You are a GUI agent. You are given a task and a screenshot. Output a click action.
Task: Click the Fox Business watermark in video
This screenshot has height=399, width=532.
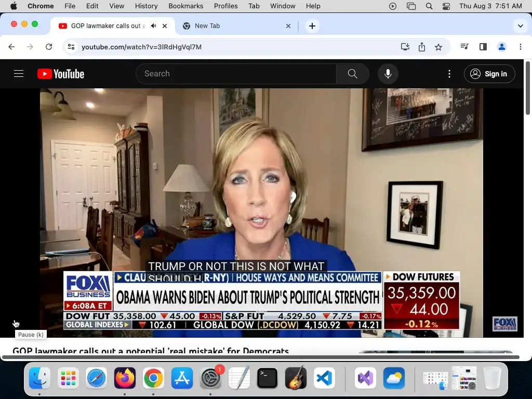point(504,324)
